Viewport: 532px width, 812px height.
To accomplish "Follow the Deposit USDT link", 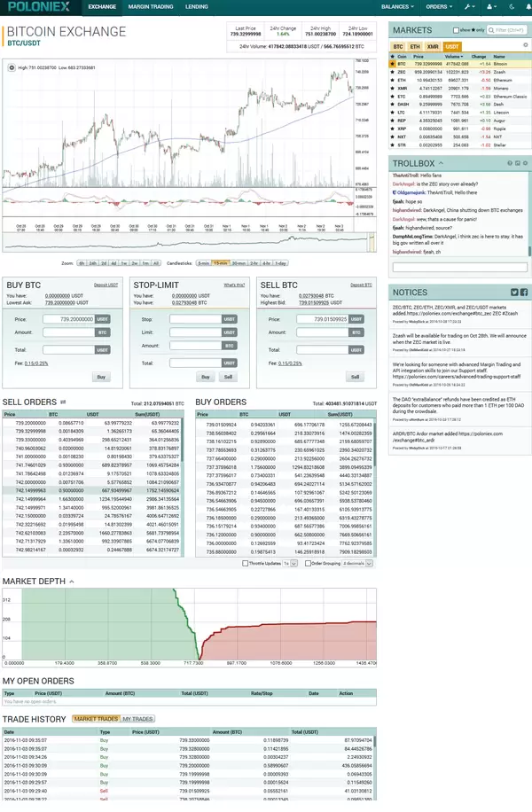I will coord(106,285).
